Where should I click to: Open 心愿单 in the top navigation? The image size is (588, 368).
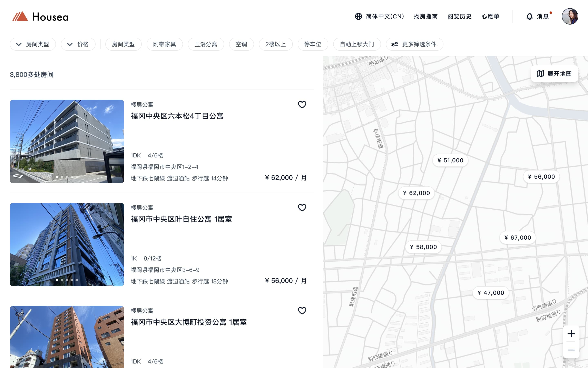pos(490,16)
